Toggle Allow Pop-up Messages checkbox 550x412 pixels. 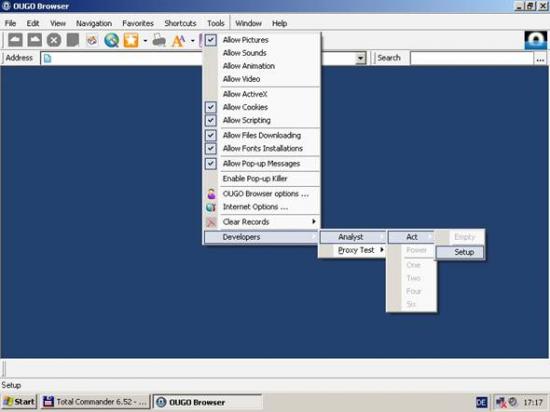(x=210, y=164)
